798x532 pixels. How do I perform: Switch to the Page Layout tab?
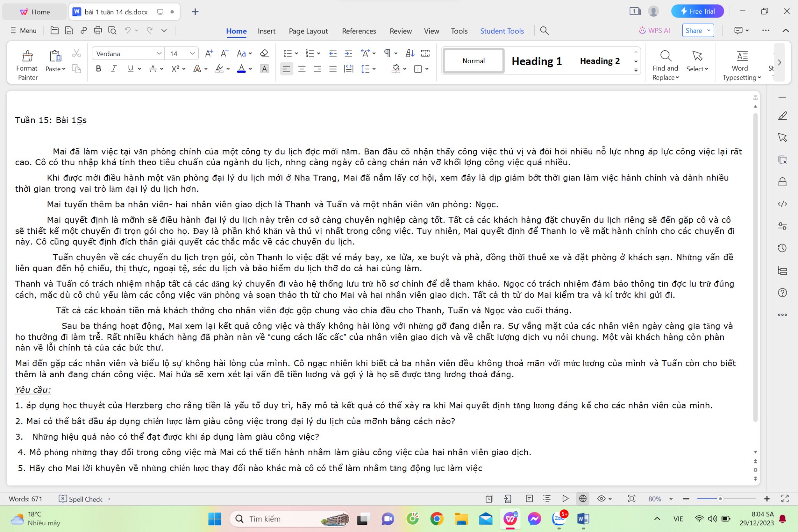pyautogui.click(x=308, y=31)
